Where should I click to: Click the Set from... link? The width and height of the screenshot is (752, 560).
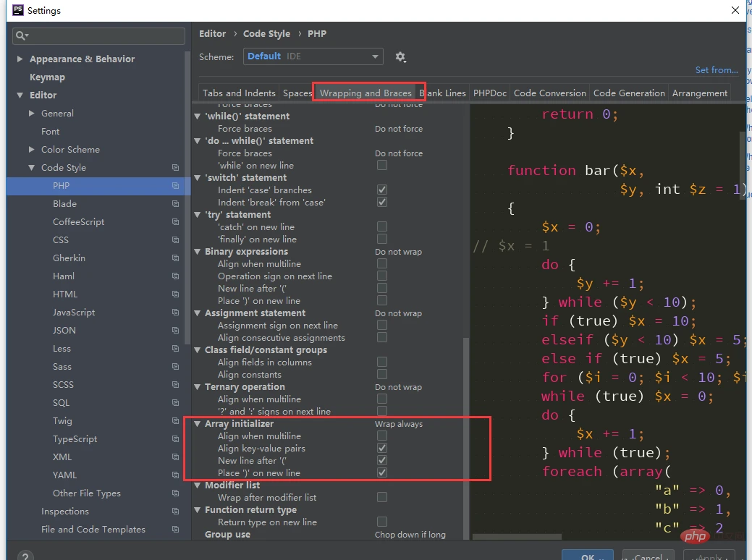point(716,70)
